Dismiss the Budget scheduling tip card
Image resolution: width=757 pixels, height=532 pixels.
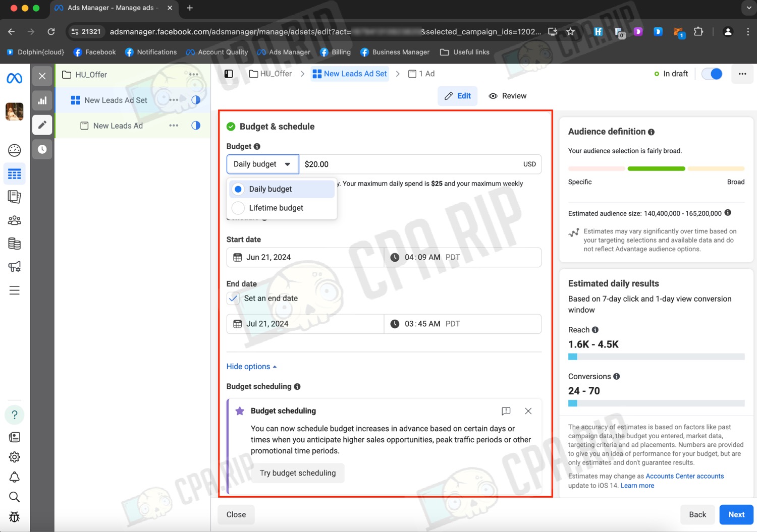tap(528, 411)
